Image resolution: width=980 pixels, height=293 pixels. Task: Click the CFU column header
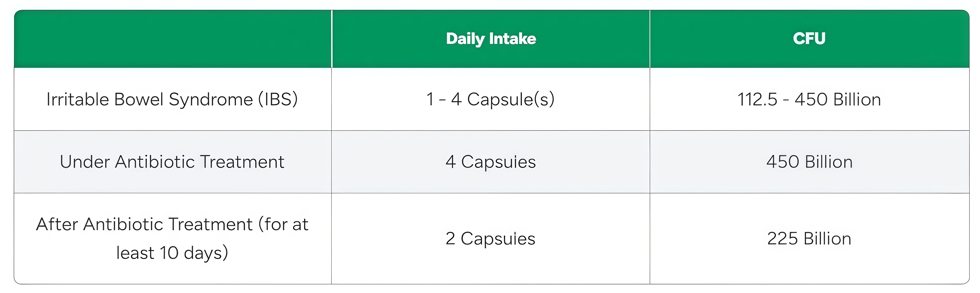click(x=809, y=39)
